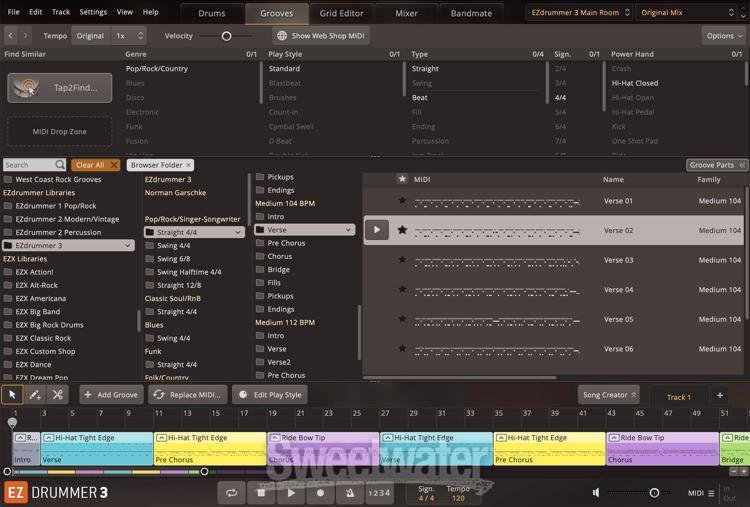Image resolution: width=750 pixels, height=507 pixels.
Task: Check the West Coast Rock Grooves folder
Action: tap(8, 179)
